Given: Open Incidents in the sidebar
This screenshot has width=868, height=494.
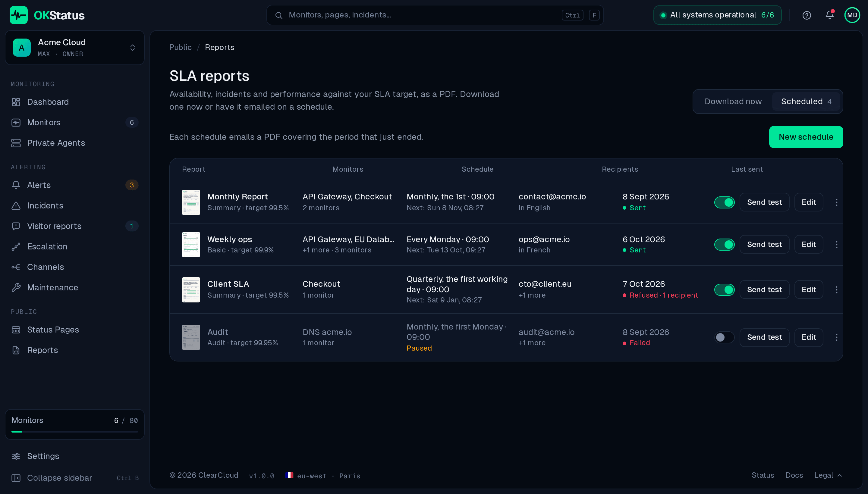Looking at the screenshot, I should (75, 206).
